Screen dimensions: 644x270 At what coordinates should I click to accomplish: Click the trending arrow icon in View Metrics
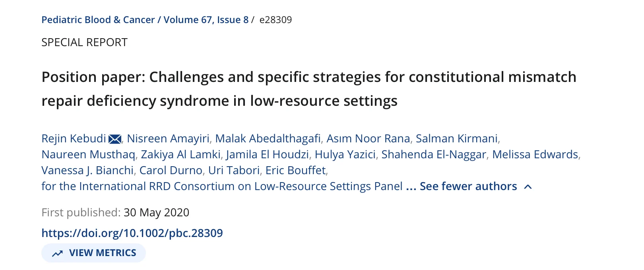point(58,253)
